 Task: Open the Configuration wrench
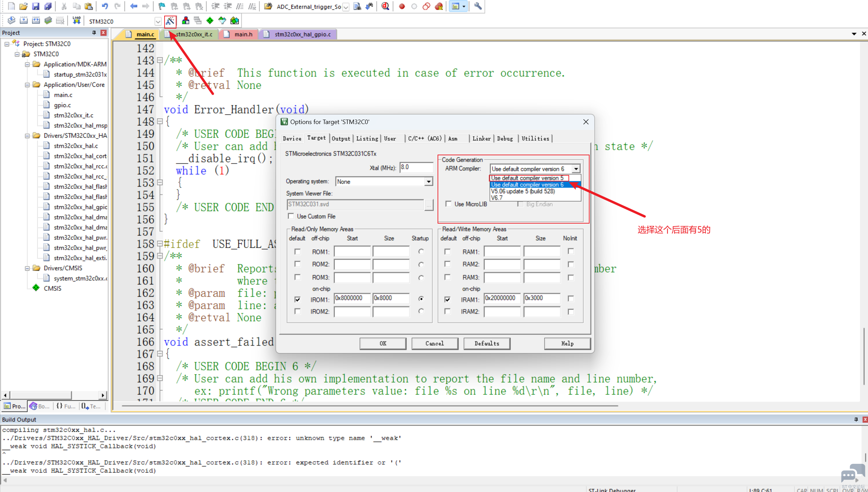pos(478,6)
